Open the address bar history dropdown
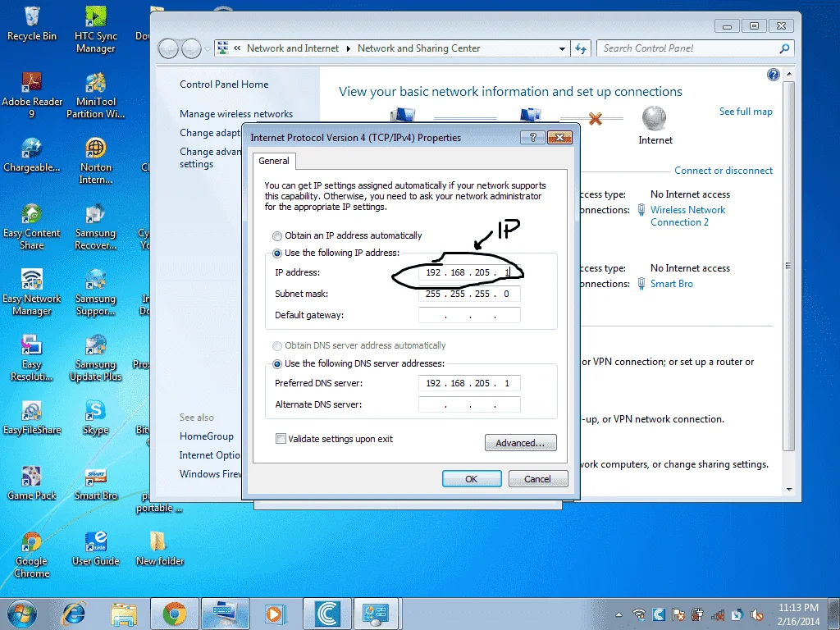This screenshot has width=840, height=630. pyautogui.click(x=562, y=48)
